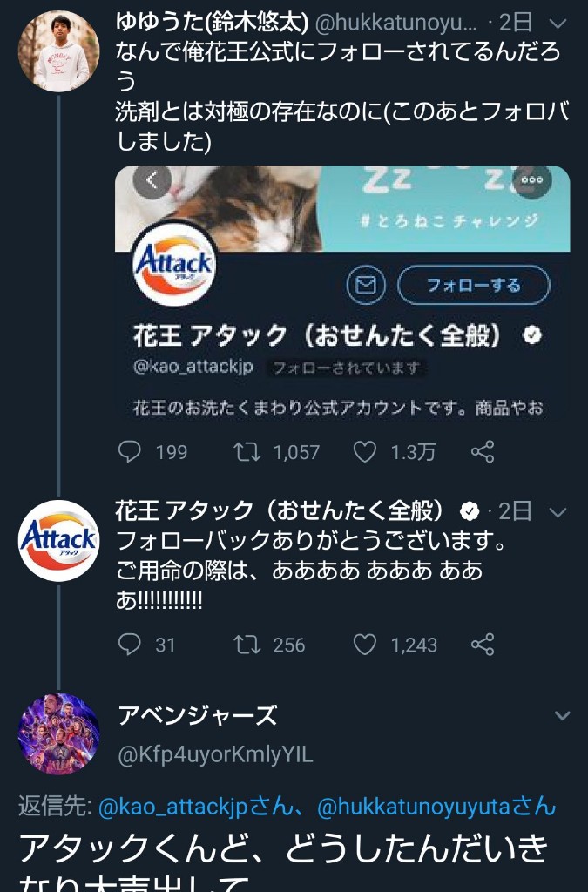Expand options chevron on ゆゆうた's tweet
The width and height of the screenshot is (588, 892).
558,24
